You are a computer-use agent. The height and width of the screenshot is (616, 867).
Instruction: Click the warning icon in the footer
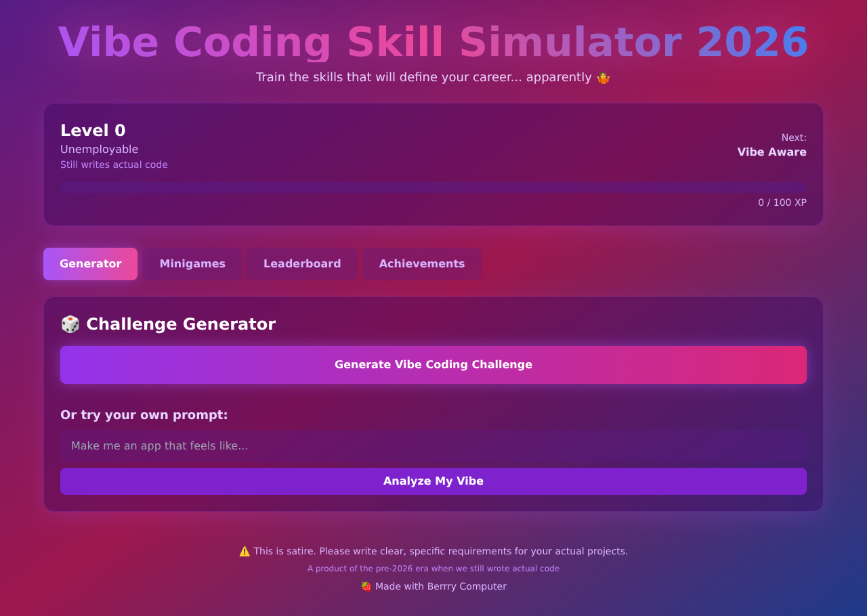(245, 552)
